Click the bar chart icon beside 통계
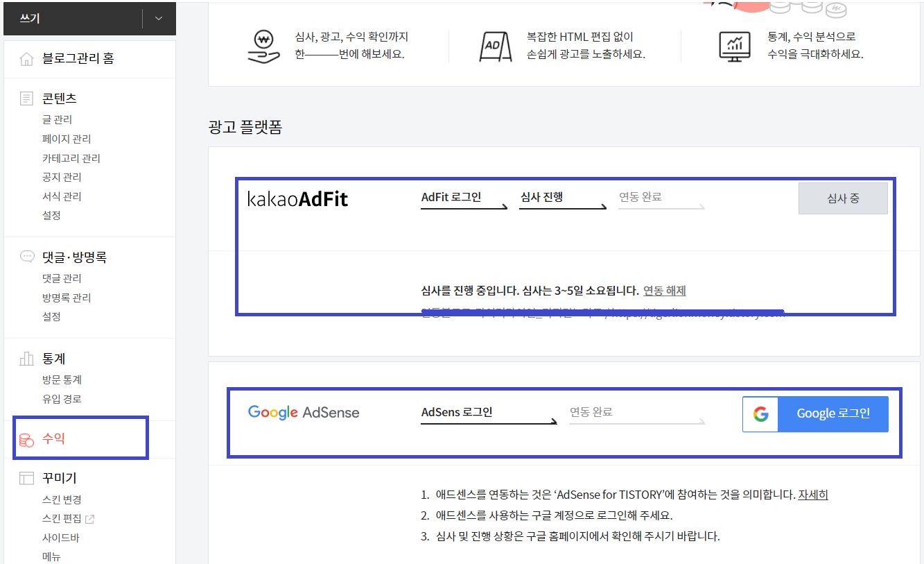 [x=26, y=359]
